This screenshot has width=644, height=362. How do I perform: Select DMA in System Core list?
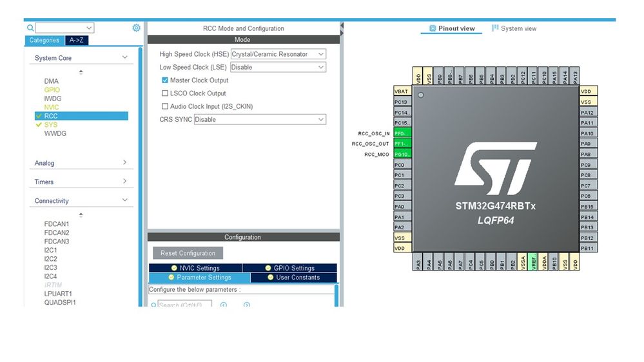coord(52,81)
